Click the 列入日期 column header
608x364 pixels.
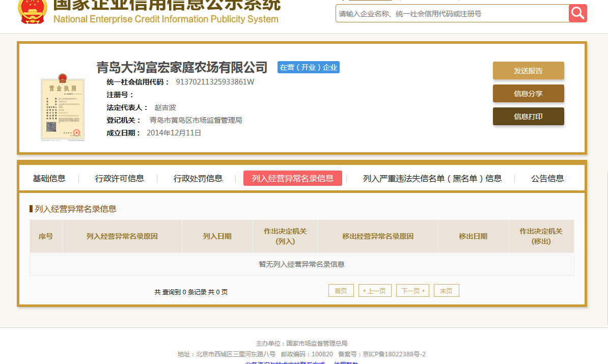pos(217,236)
